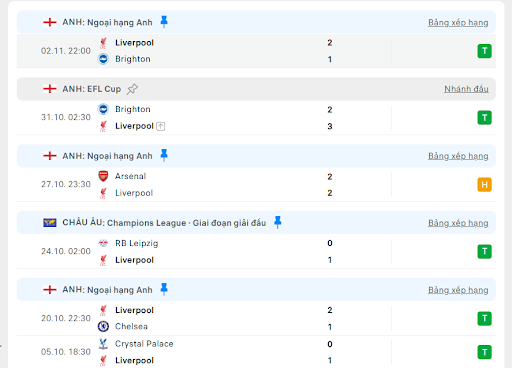Click the Brighton crest in the EFL Cup match
The image size is (512, 368).
coord(103,109)
